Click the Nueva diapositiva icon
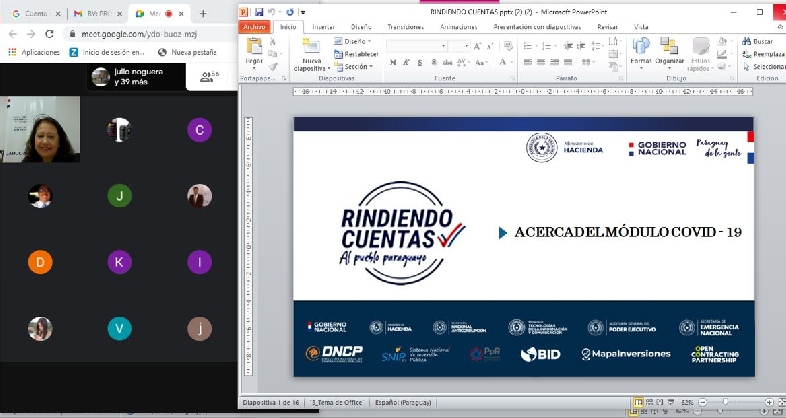 [311, 46]
